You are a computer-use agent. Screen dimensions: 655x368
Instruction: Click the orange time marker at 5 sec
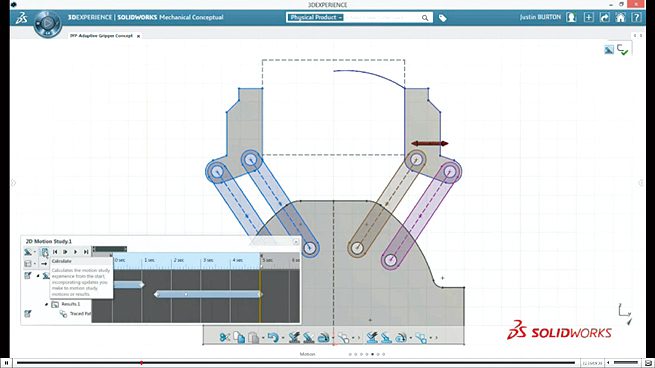click(x=261, y=289)
